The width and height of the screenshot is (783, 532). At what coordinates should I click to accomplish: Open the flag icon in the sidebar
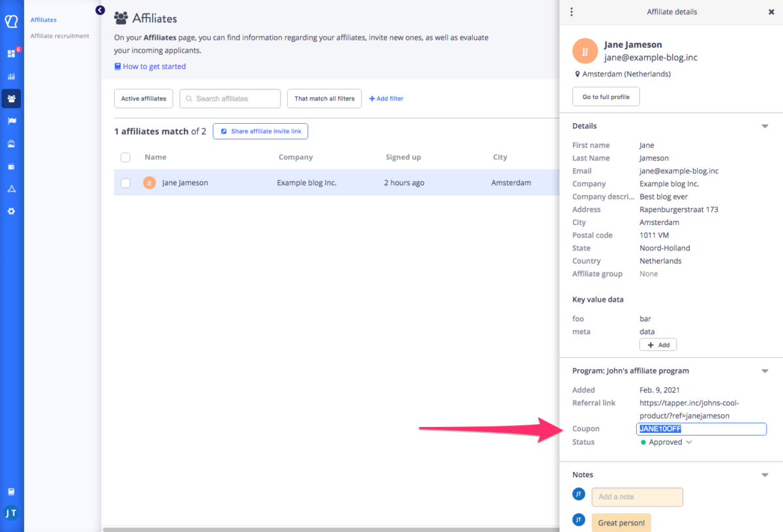pyautogui.click(x=11, y=121)
